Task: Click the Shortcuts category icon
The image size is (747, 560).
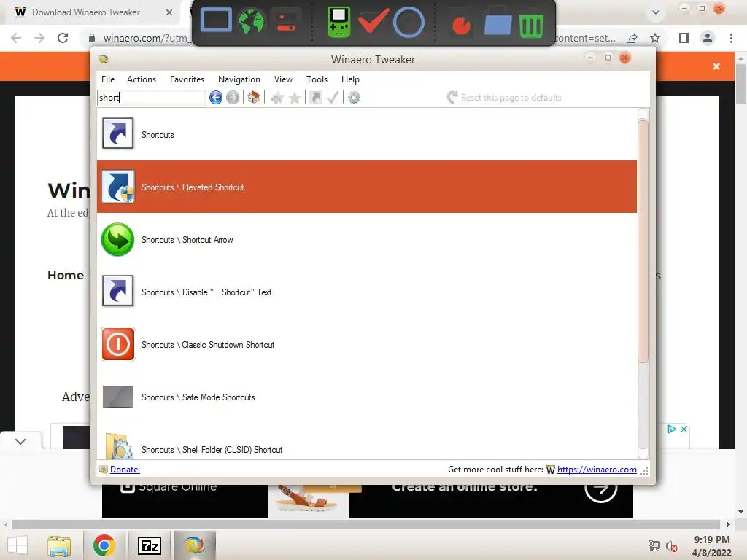Action: coord(117,134)
